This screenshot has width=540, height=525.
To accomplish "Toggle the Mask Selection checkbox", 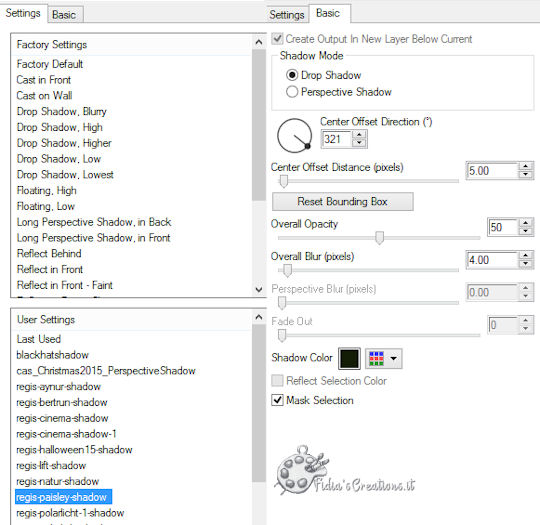I will point(277,400).
